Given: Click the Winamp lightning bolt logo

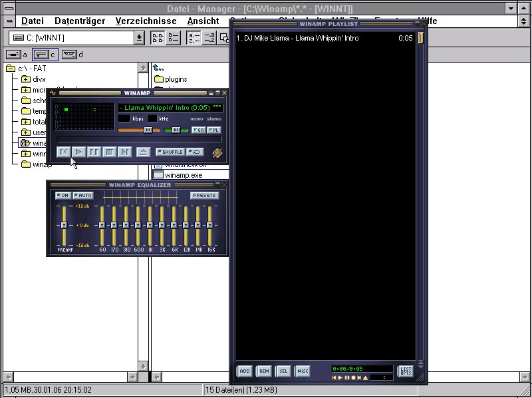Looking at the screenshot, I should coord(216,152).
